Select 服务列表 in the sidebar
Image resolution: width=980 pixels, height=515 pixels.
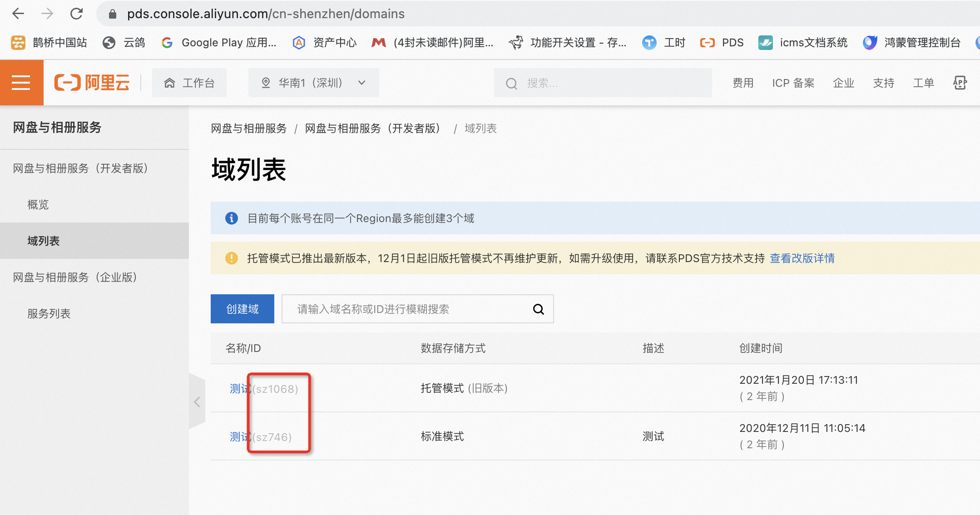click(x=94, y=313)
